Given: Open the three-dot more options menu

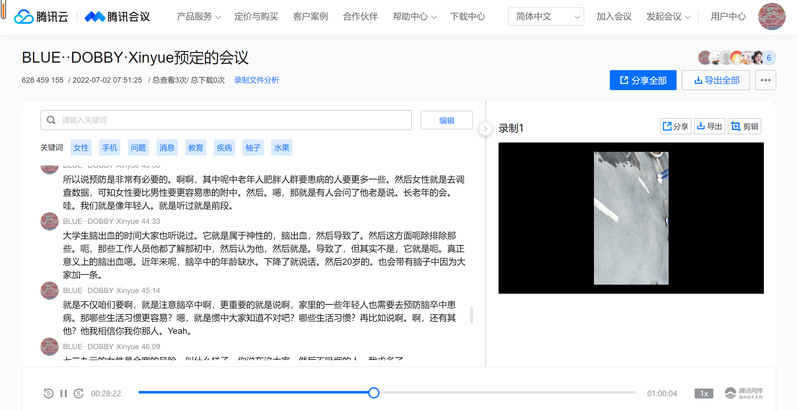Looking at the screenshot, I should tap(765, 80).
